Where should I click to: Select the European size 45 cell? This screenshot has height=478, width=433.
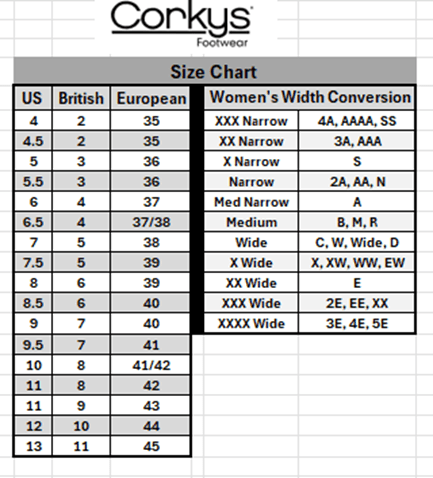[151, 446]
